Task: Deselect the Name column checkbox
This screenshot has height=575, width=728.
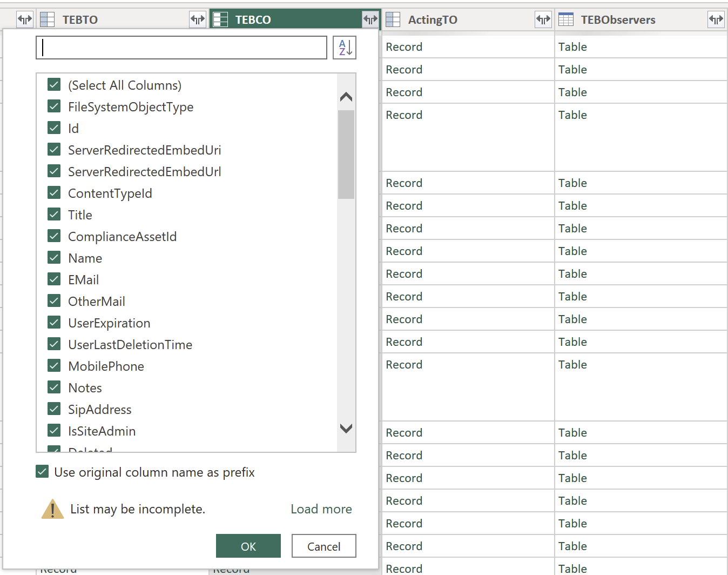Action: pyautogui.click(x=54, y=258)
